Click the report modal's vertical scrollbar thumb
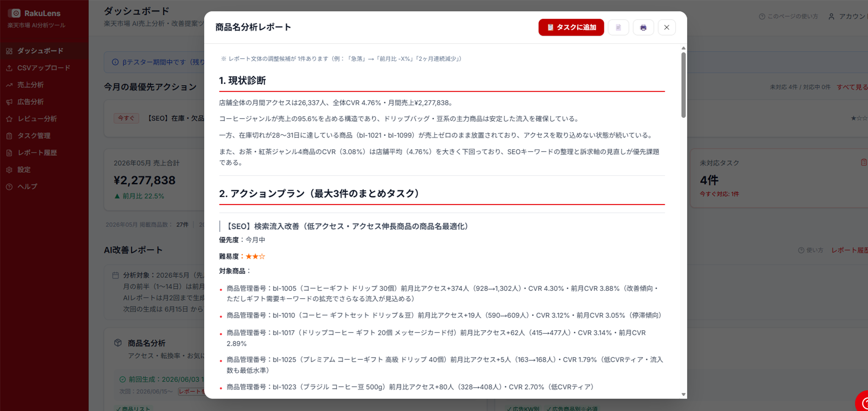868x411 pixels. point(683,85)
